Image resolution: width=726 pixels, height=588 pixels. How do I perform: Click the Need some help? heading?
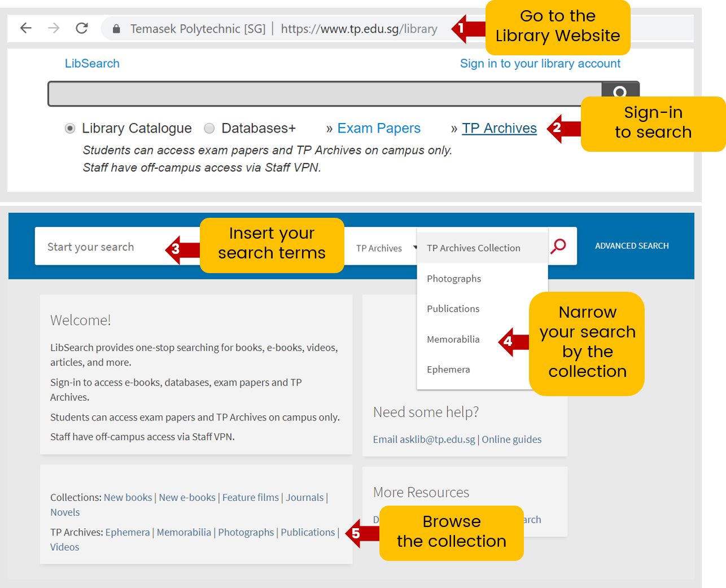(x=426, y=413)
